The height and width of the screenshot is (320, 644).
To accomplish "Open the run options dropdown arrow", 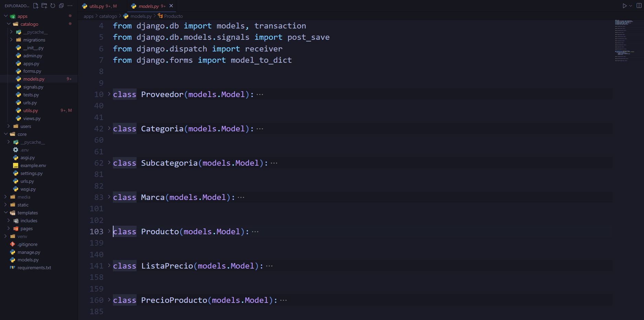I will tap(631, 6).
